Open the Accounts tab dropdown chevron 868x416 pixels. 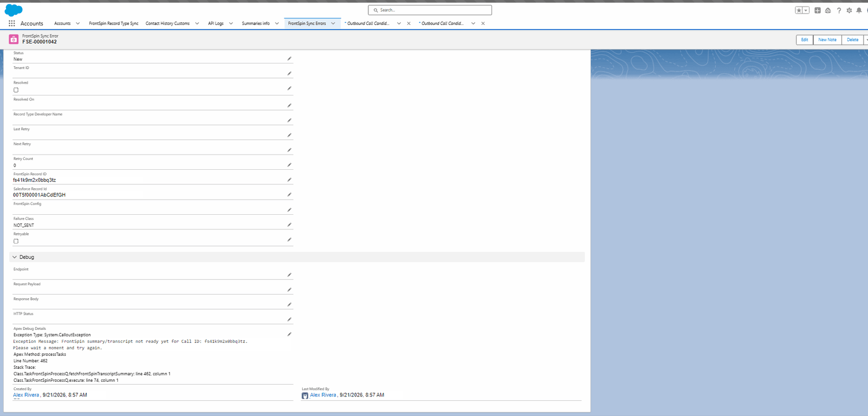78,23
